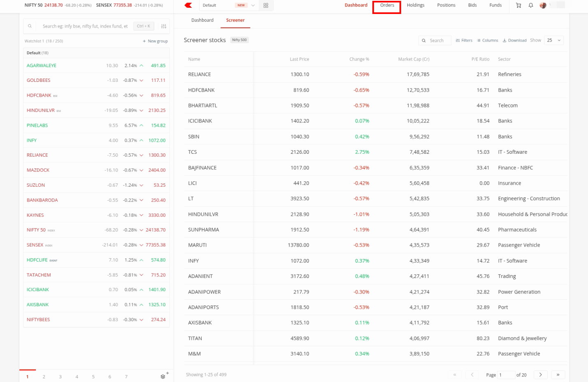Image resolution: width=588 pixels, height=382 pixels.
Task: Jump to last page of screener
Action: pos(558,375)
